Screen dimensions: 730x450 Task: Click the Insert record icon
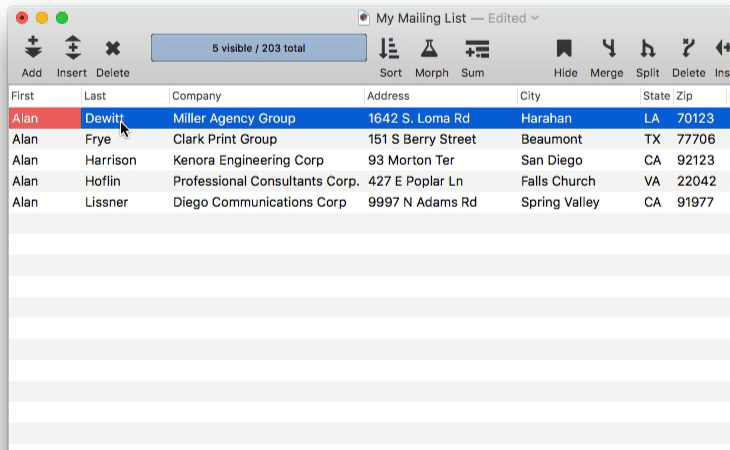click(x=73, y=47)
